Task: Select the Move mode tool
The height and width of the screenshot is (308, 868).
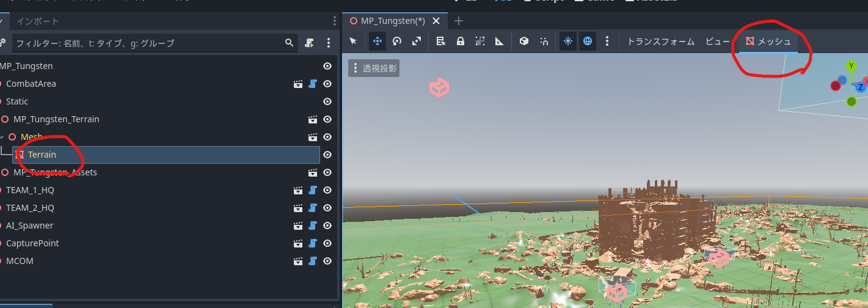Action: (x=377, y=42)
